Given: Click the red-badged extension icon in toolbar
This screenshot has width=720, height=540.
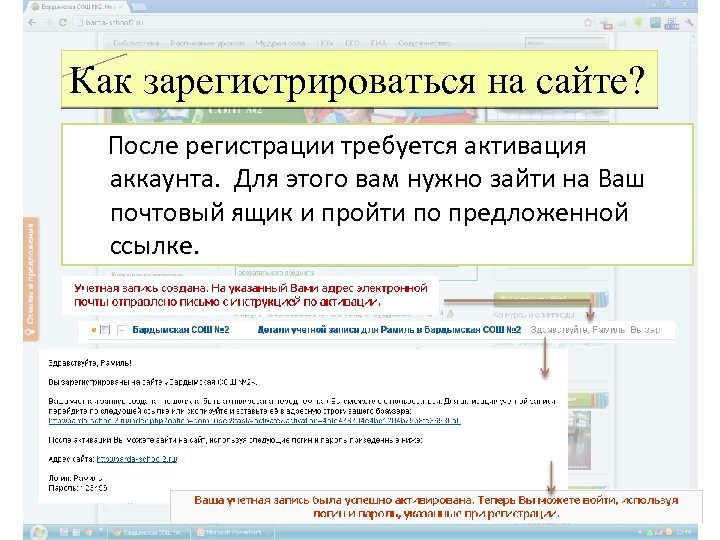Looking at the screenshot, I should [x=606, y=23].
